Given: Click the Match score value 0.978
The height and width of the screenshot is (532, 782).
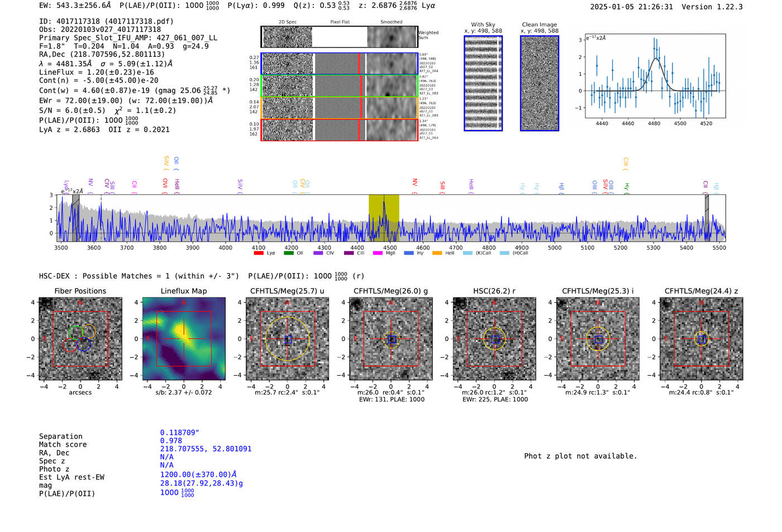Looking at the screenshot, I should (x=171, y=441).
